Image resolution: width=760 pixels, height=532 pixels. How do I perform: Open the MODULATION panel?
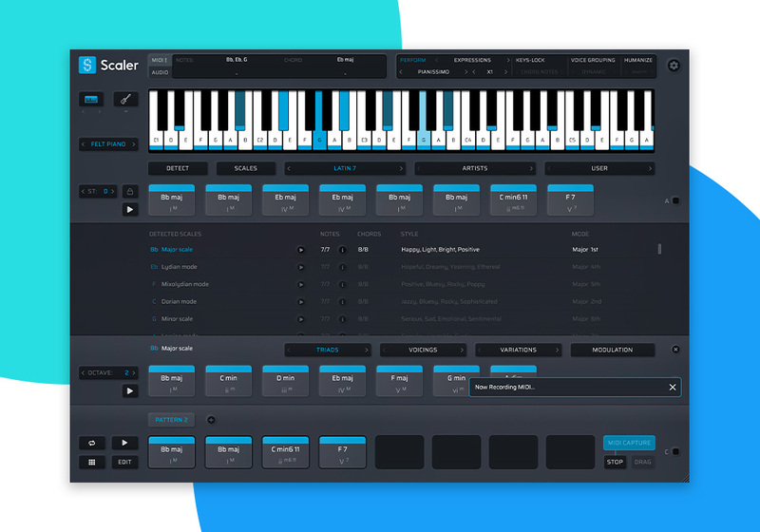(x=613, y=350)
